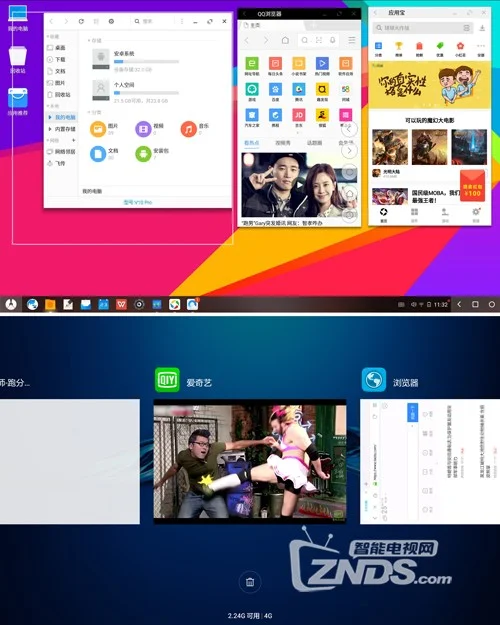Image resolution: width=500 pixels, height=625 pixels.
Task: Open the green 安装包 packages category
Action: coord(143,154)
